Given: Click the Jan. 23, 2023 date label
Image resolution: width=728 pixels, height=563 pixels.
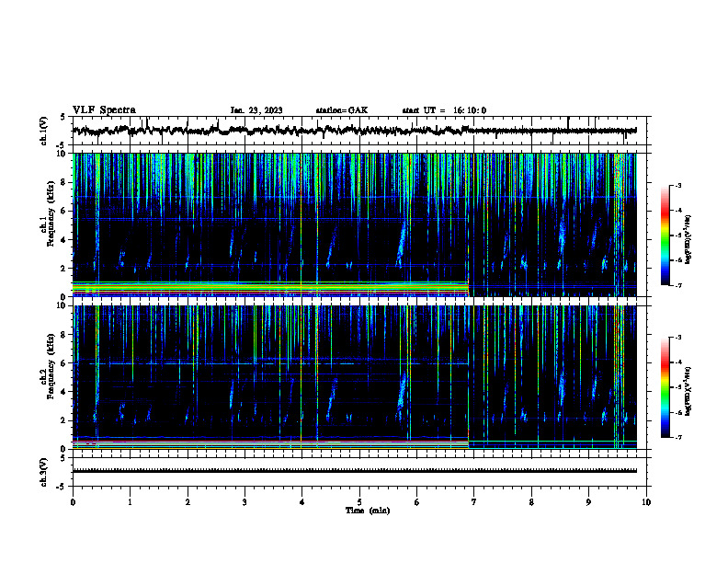Looking at the screenshot, I should pos(256,110).
